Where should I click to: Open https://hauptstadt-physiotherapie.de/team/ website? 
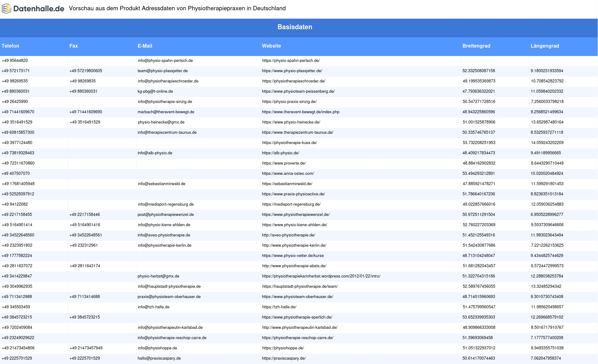click(x=300, y=287)
